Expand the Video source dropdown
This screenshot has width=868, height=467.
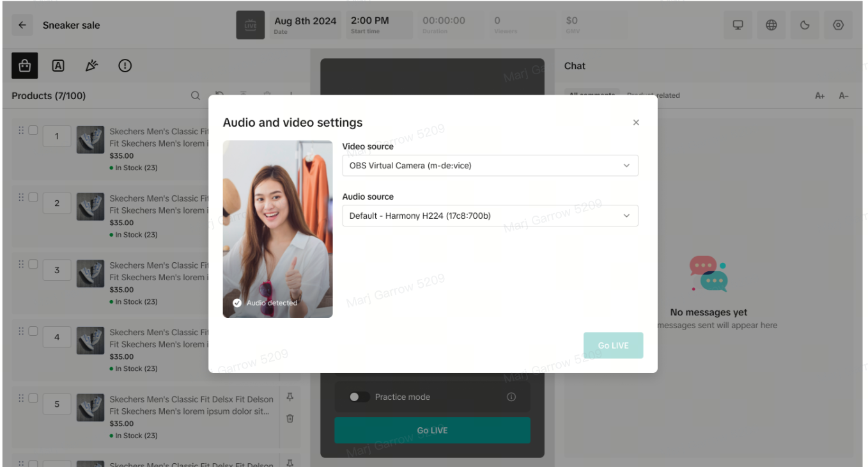click(x=490, y=166)
